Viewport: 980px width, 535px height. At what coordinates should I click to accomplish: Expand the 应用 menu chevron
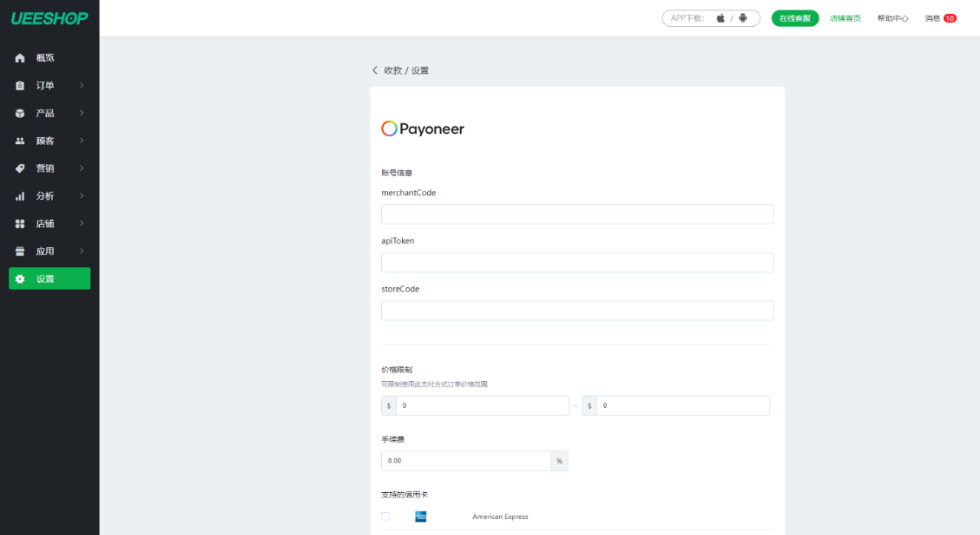coord(82,251)
